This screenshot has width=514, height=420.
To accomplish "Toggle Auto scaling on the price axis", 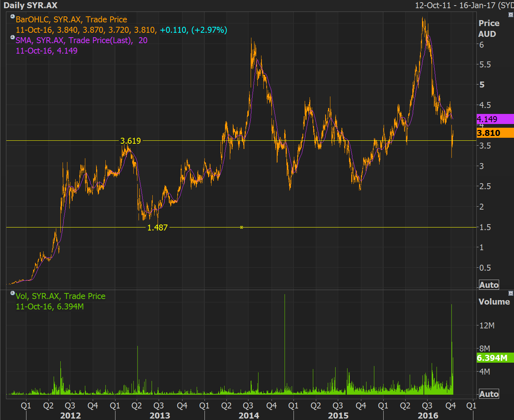I will [489, 285].
